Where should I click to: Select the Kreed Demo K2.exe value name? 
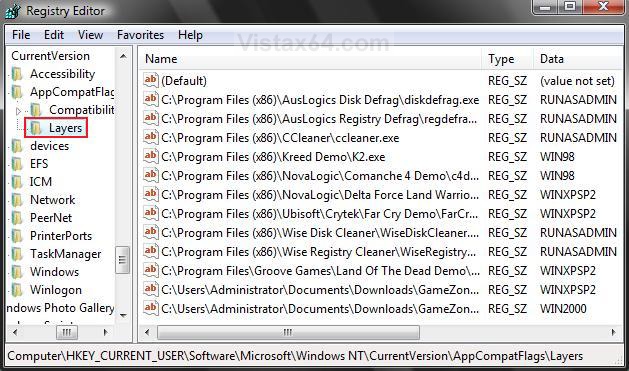[273, 157]
